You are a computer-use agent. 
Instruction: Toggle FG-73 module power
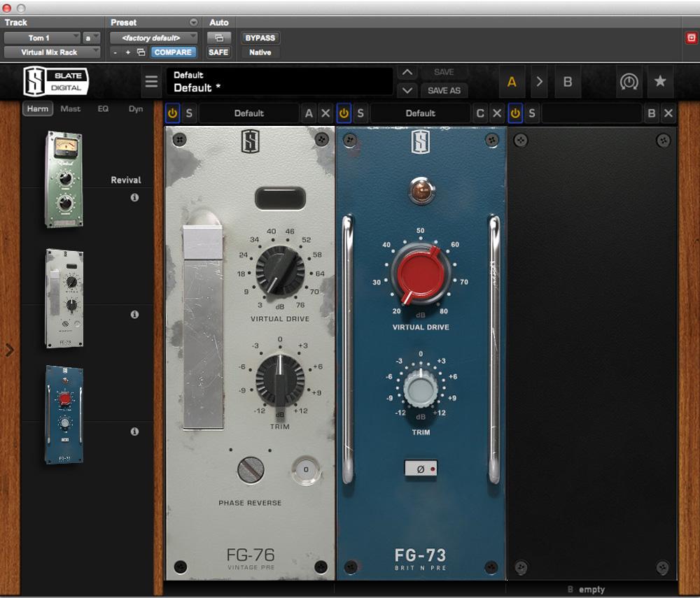tap(344, 113)
